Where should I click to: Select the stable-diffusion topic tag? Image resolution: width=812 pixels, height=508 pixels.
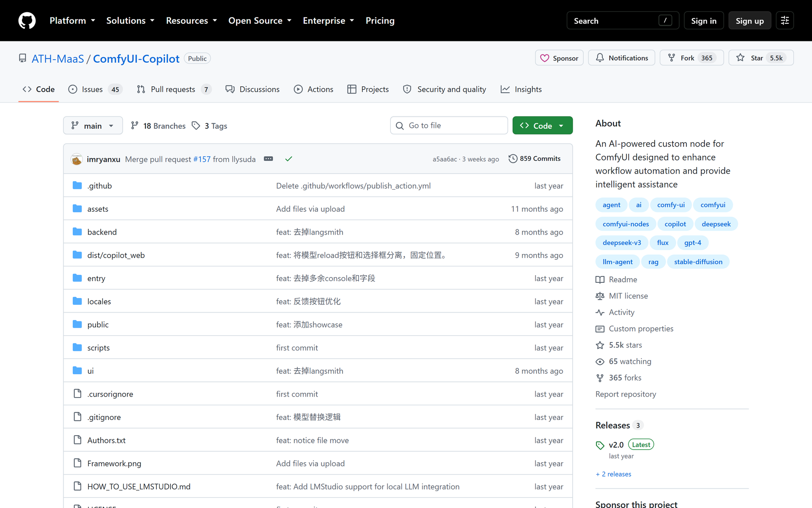pyautogui.click(x=698, y=262)
